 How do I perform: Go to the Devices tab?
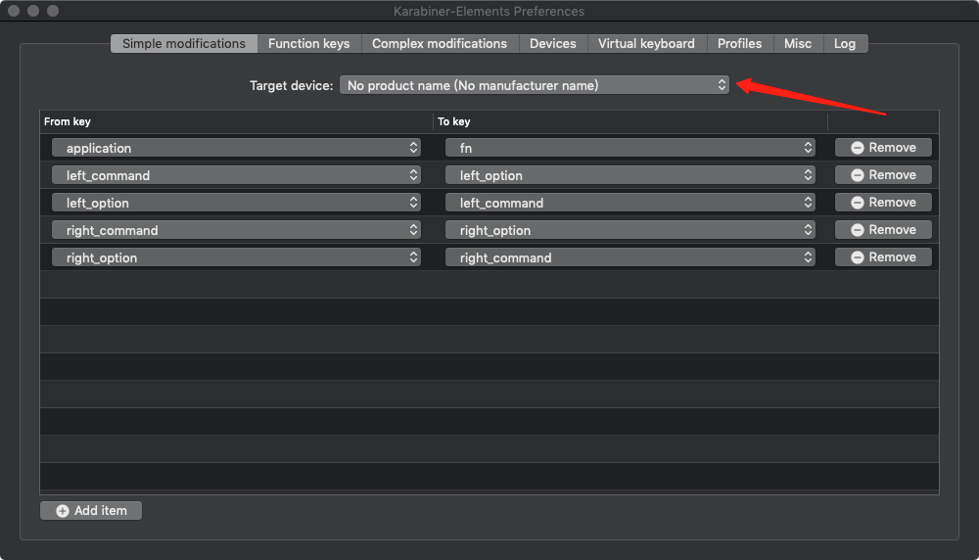(552, 44)
